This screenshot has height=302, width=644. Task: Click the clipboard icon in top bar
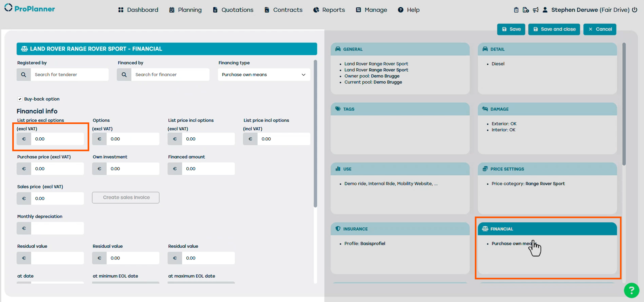516,10
